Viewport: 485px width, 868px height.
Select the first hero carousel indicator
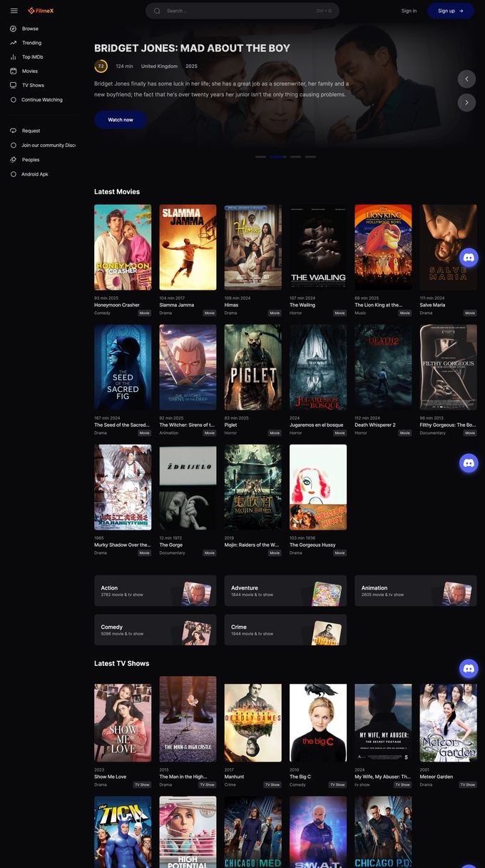(260, 156)
